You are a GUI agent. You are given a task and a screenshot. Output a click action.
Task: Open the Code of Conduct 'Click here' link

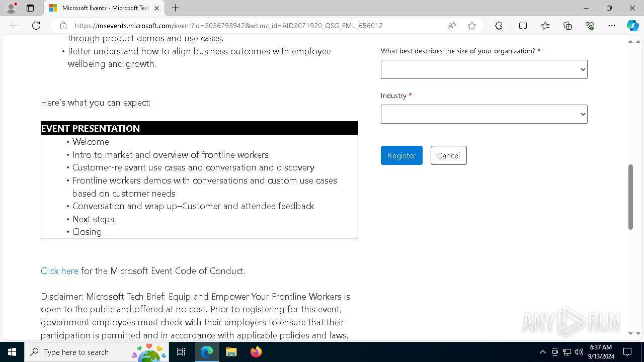click(59, 271)
